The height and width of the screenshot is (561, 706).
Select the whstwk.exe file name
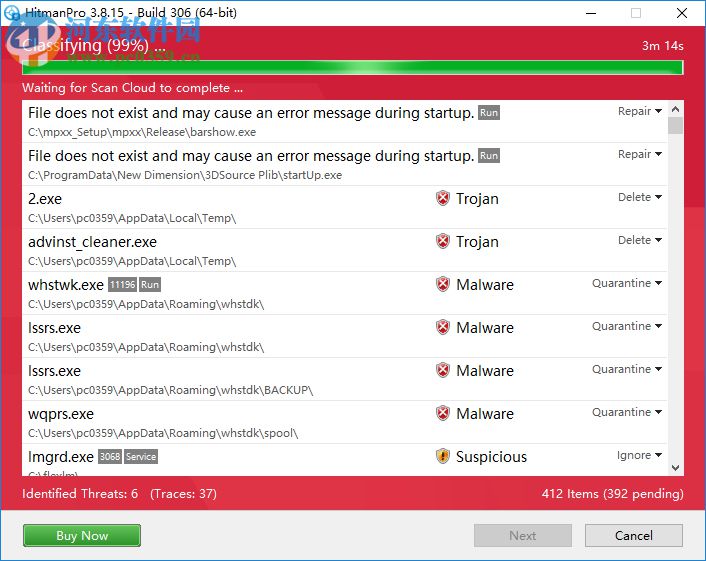point(66,285)
